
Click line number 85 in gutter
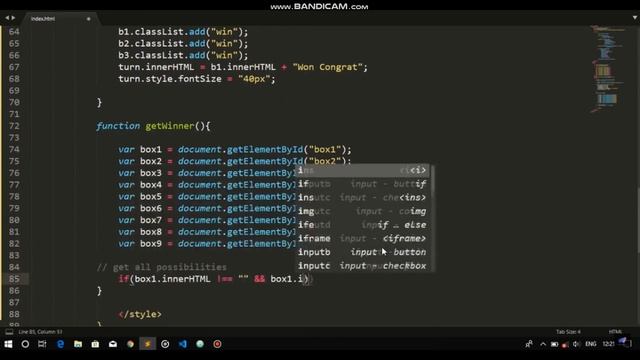pyautogui.click(x=14, y=279)
